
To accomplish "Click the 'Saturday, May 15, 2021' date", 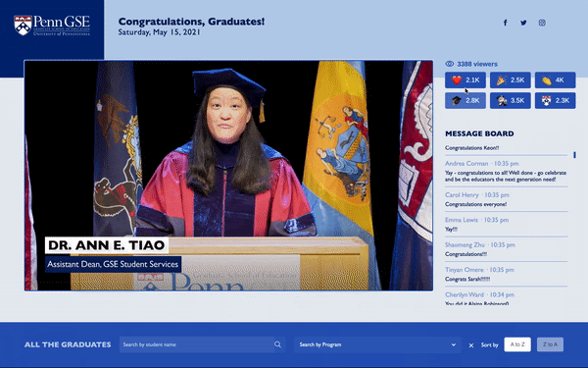I will 159,32.
